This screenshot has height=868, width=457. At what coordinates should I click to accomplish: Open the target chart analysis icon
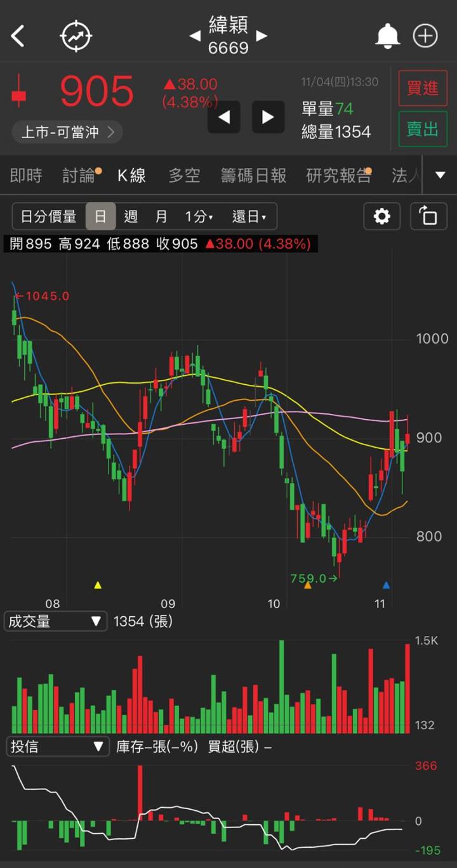click(76, 36)
